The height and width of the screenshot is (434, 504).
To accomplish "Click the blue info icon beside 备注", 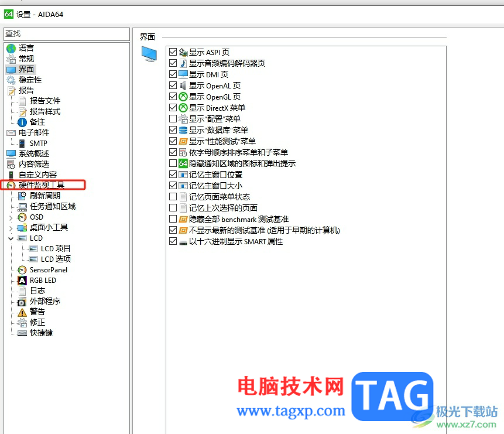I will pos(22,122).
